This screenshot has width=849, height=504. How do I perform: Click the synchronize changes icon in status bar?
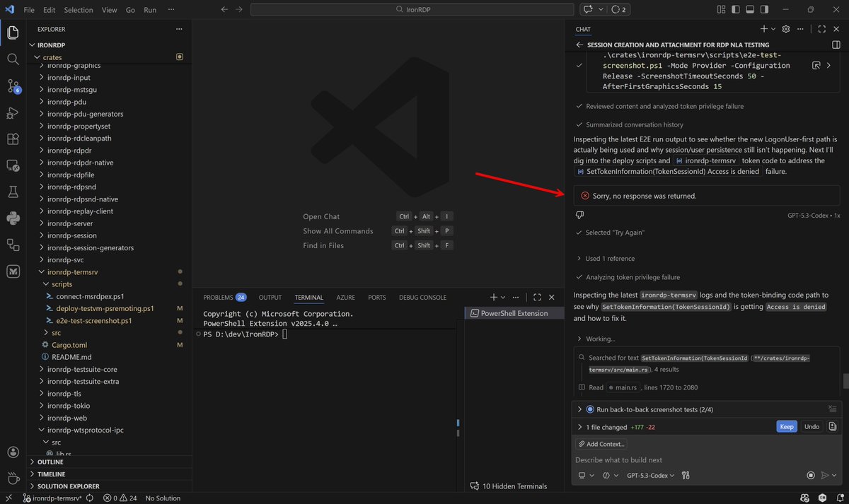click(x=90, y=498)
